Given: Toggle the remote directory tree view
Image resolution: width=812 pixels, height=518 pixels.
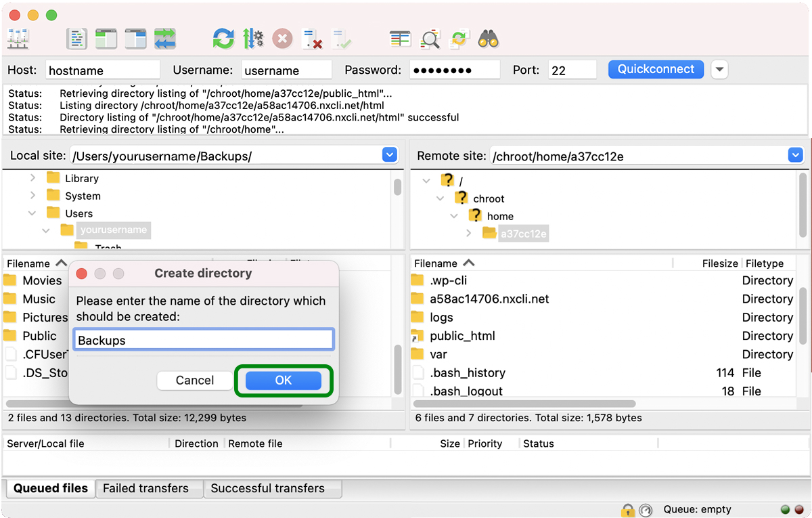Looking at the screenshot, I should tap(135, 39).
